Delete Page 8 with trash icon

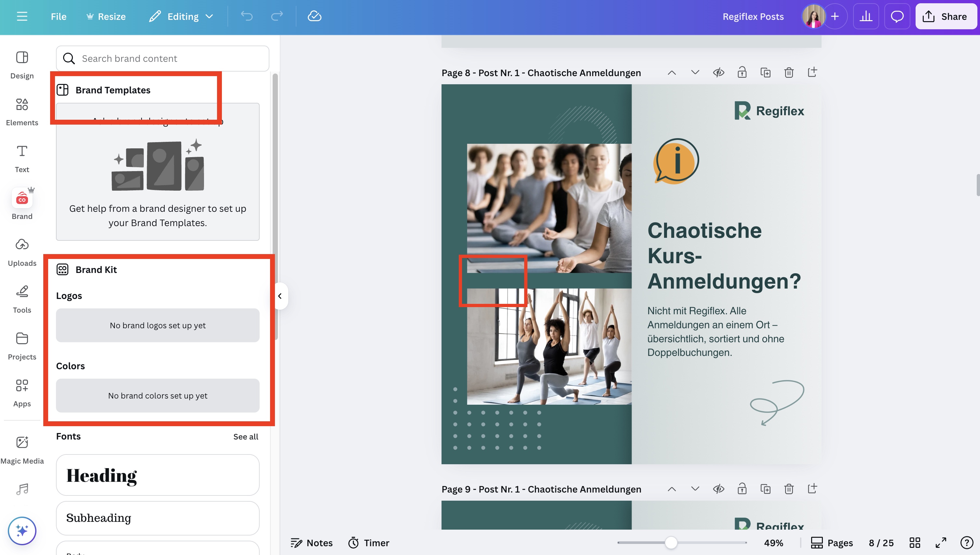(789, 73)
